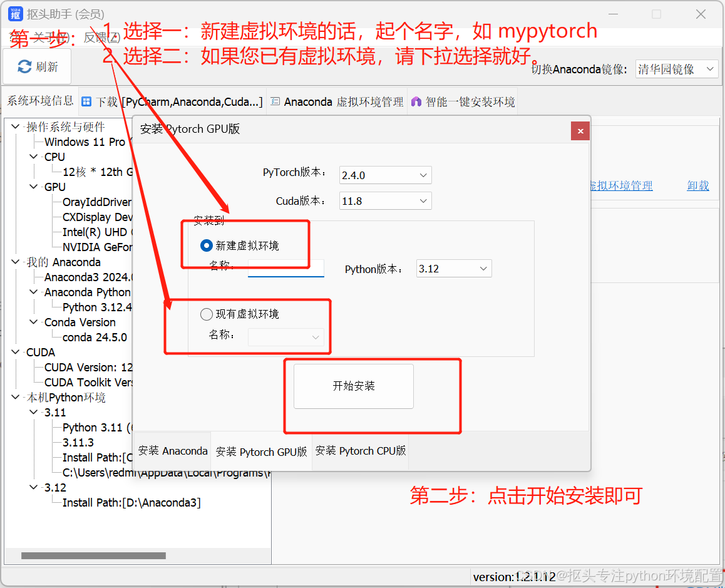Switch Anaconda mirror using 清华园镜像 dropdown
The height and width of the screenshot is (588, 725).
(677, 70)
